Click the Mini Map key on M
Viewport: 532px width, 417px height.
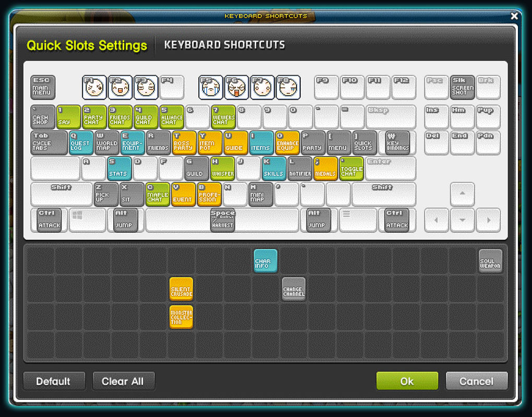tap(261, 194)
